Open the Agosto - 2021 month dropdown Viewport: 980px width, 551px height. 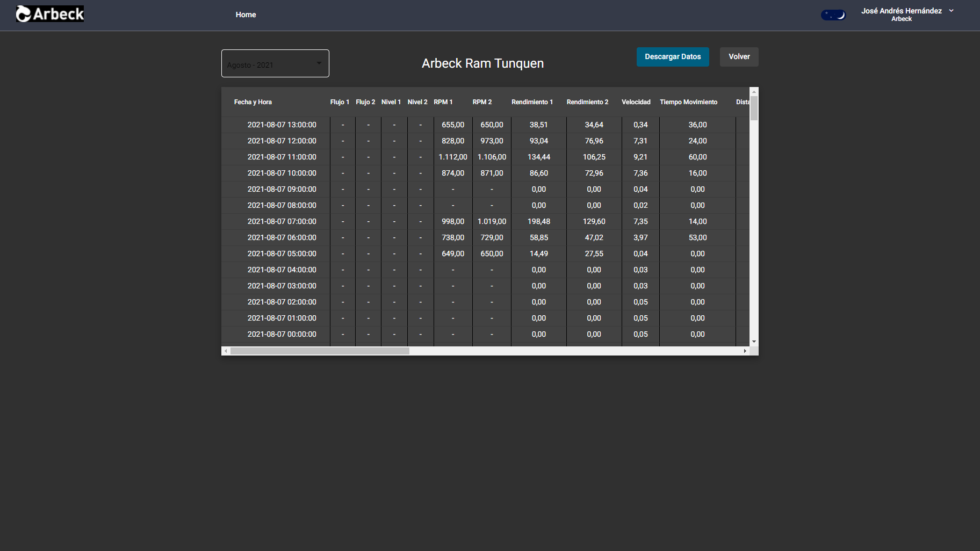tap(275, 63)
